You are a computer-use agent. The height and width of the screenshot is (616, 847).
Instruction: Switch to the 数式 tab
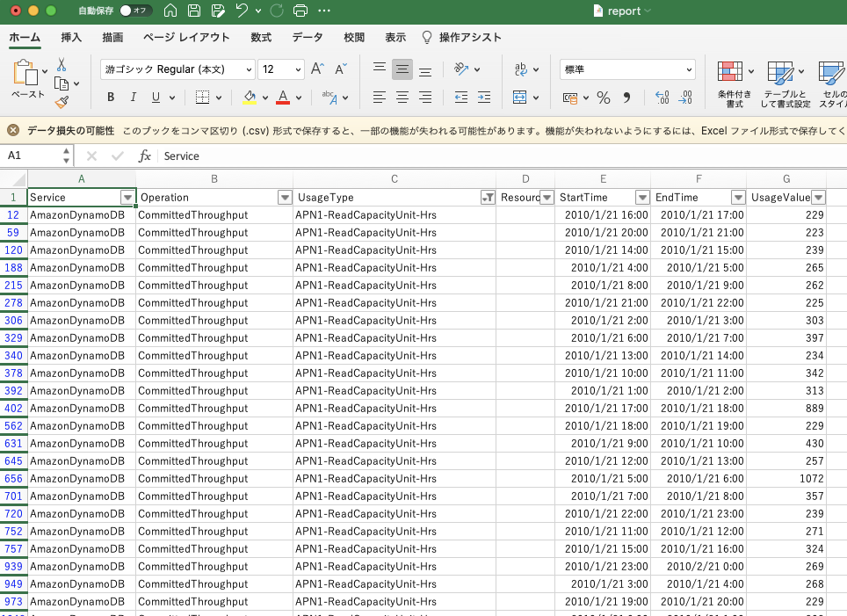click(261, 37)
